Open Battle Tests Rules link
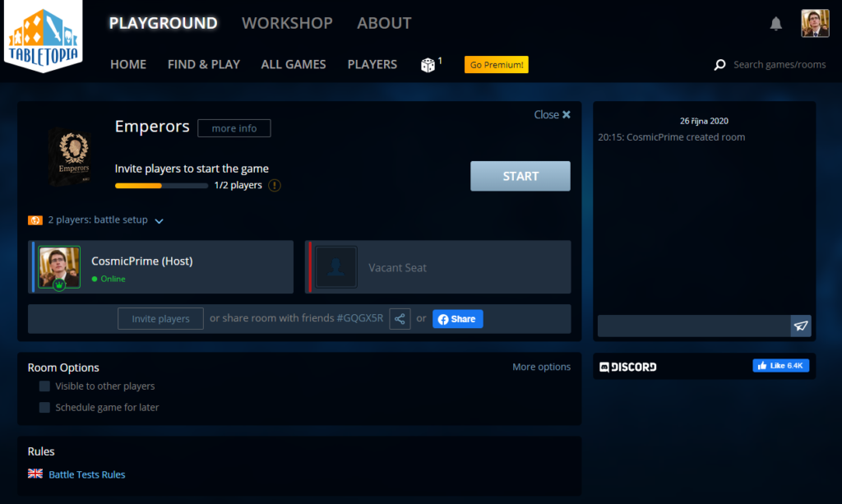The width and height of the screenshot is (842, 504). tap(87, 474)
